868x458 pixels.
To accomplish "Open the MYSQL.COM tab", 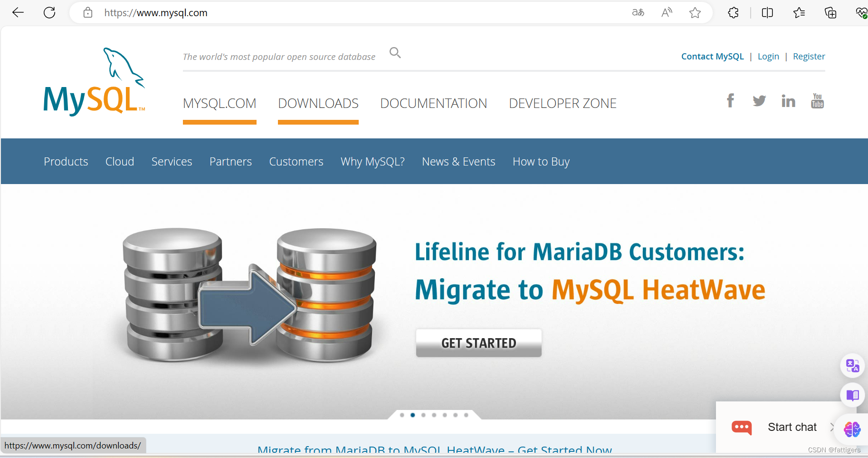I will coord(219,103).
